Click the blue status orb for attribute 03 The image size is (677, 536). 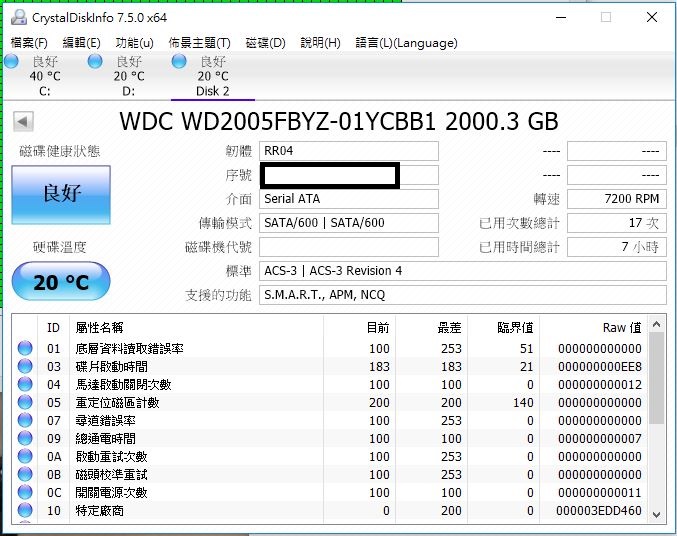(x=25, y=366)
